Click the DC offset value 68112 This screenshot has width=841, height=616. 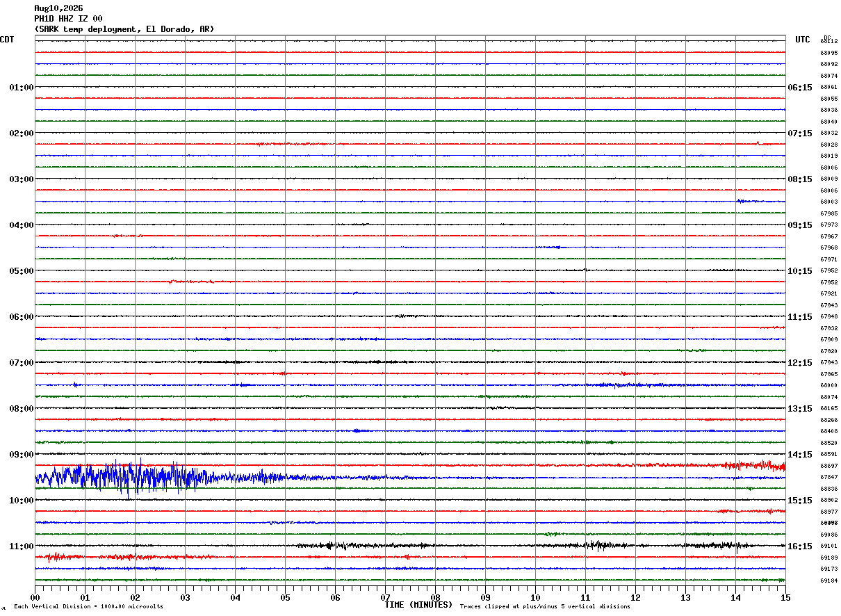pos(829,42)
